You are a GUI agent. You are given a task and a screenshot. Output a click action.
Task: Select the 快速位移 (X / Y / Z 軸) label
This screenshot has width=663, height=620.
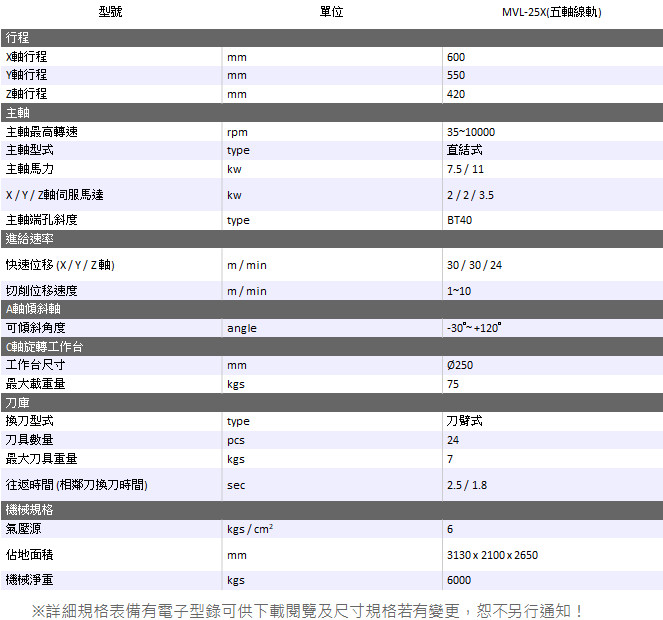(x=60, y=265)
